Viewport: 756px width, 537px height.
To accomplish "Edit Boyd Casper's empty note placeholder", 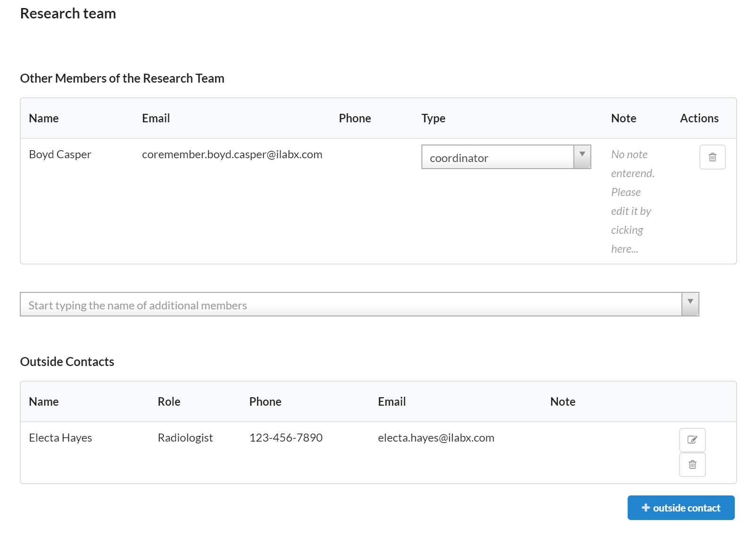I will tap(632, 202).
